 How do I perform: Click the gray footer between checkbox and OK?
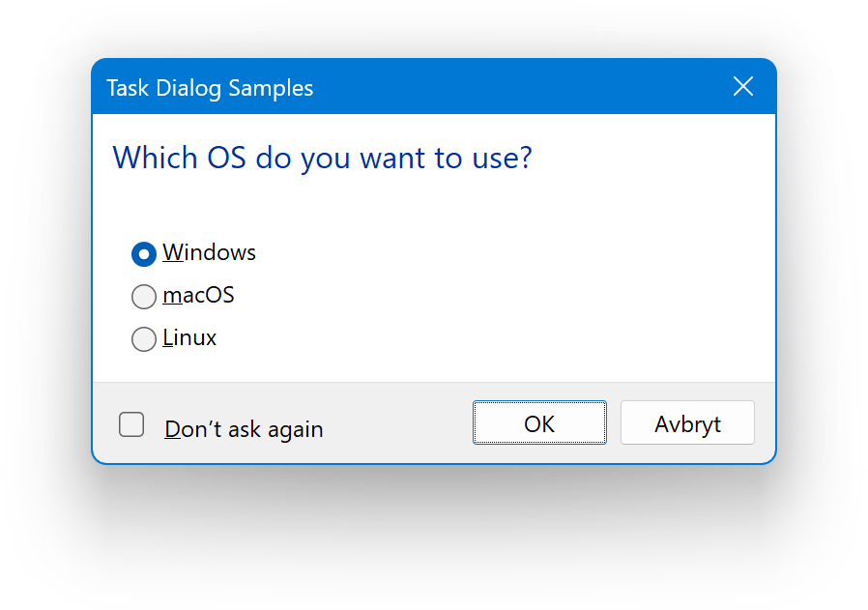[401, 425]
